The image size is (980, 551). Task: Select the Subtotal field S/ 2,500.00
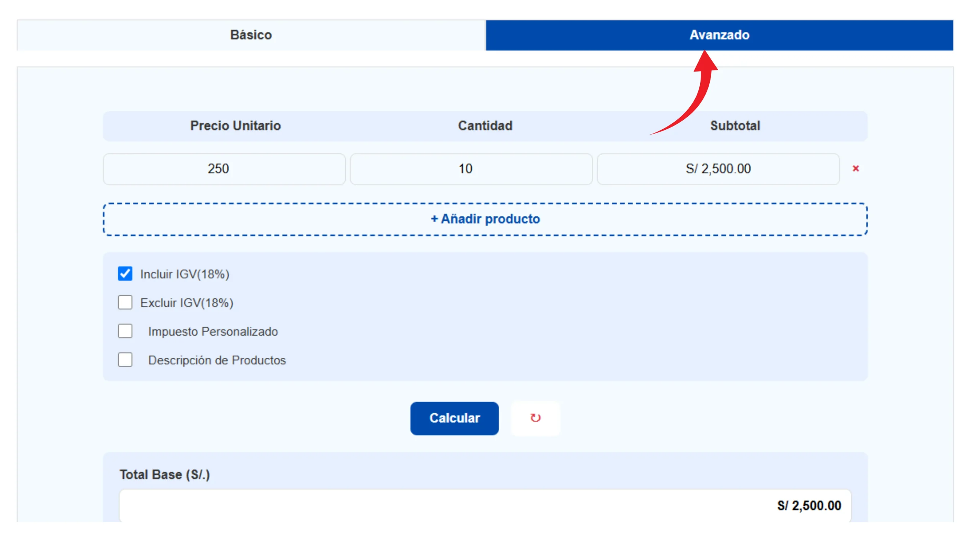coord(718,169)
